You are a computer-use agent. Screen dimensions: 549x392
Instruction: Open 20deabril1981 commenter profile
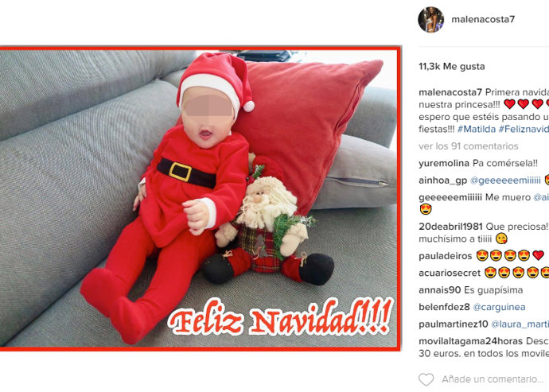[x=450, y=227]
